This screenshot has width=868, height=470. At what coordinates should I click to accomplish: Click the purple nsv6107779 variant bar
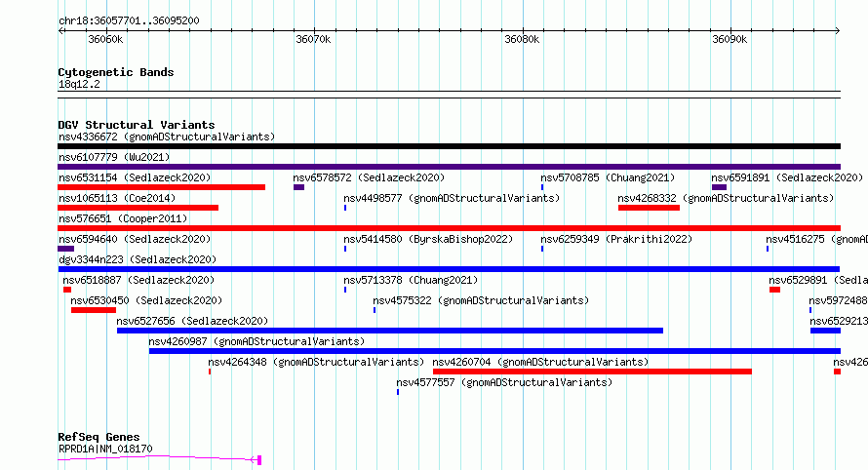tap(449, 167)
